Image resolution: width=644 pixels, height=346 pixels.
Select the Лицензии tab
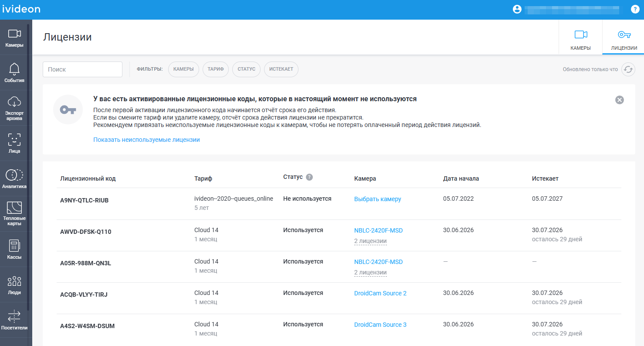(624, 40)
